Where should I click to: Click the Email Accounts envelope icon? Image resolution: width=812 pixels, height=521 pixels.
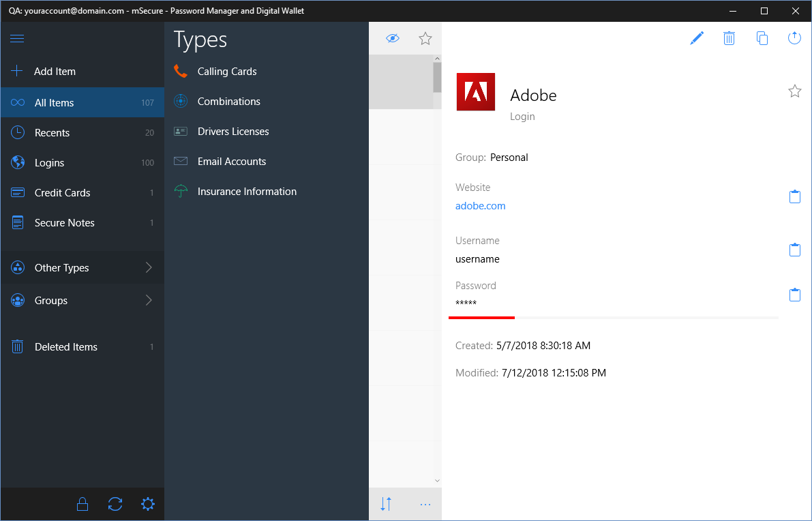(x=180, y=161)
